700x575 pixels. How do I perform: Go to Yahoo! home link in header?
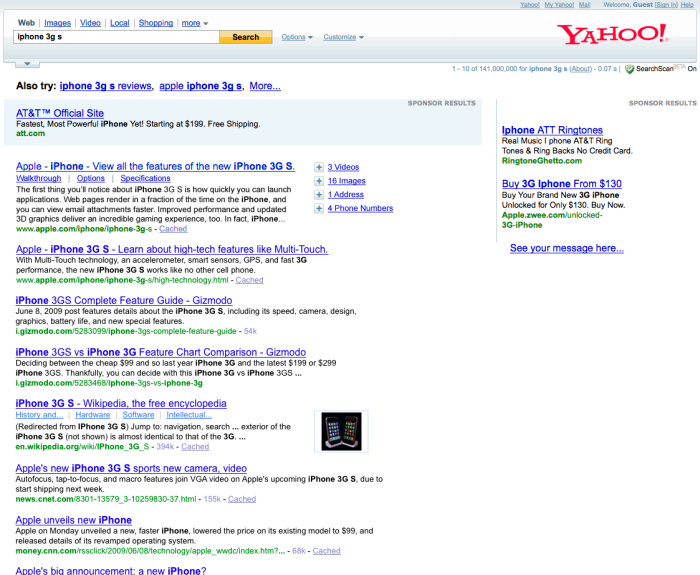(x=530, y=5)
